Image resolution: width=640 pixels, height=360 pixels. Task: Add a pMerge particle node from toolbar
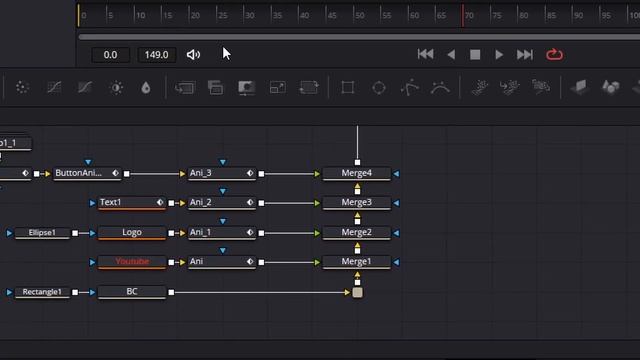[510, 87]
